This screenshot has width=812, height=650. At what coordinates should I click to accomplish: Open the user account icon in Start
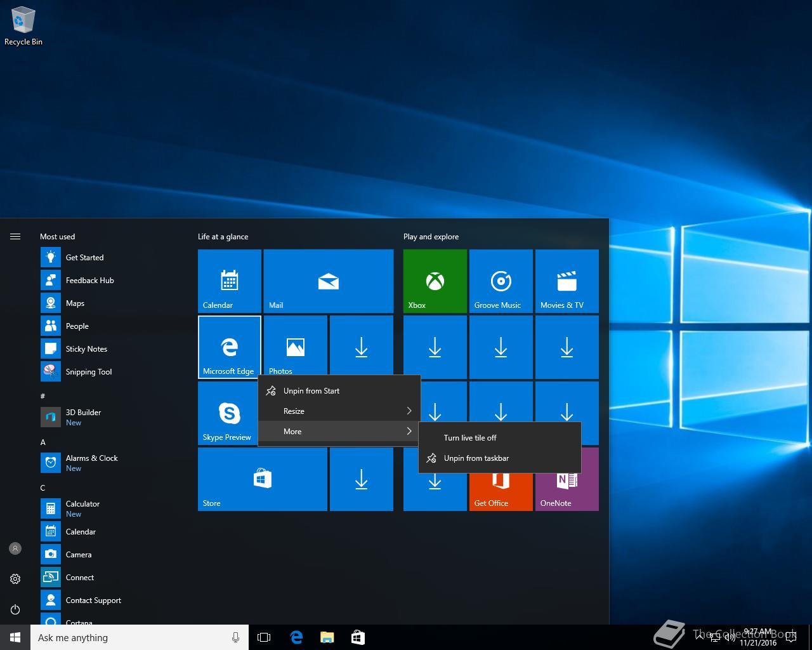click(15, 548)
